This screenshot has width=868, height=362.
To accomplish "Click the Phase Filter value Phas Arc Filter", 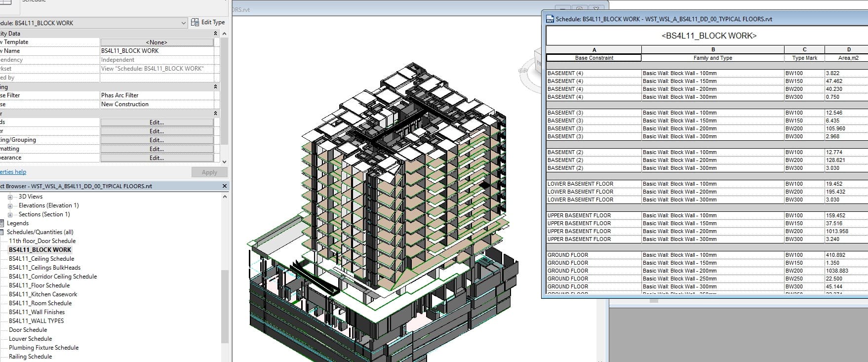I will tap(157, 95).
